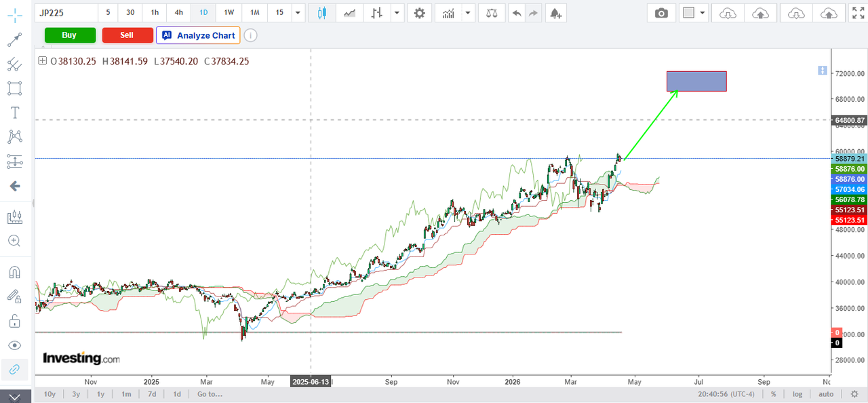Click the red Sell button
Image resolution: width=868 pixels, height=403 pixels.
coord(127,35)
